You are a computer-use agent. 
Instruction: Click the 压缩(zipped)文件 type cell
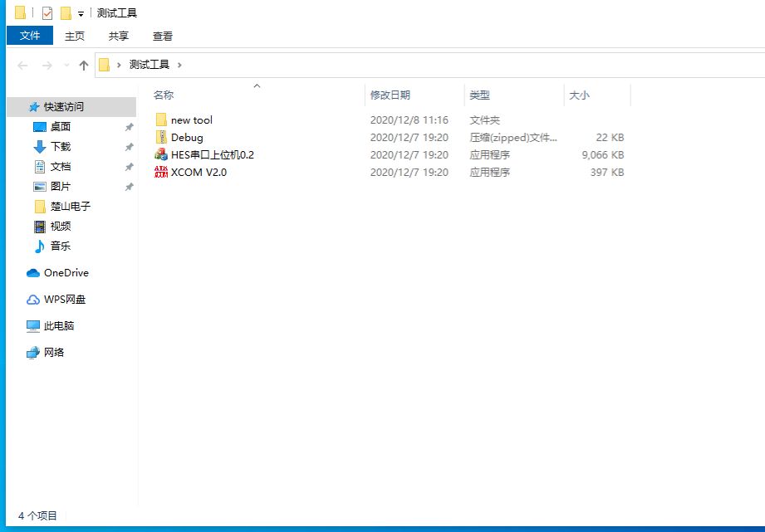pyautogui.click(x=513, y=138)
